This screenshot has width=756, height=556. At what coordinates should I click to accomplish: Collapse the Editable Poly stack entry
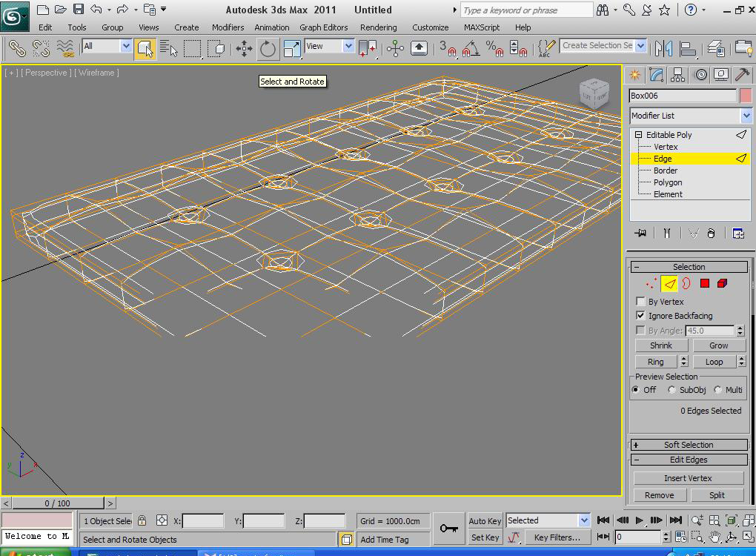638,135
